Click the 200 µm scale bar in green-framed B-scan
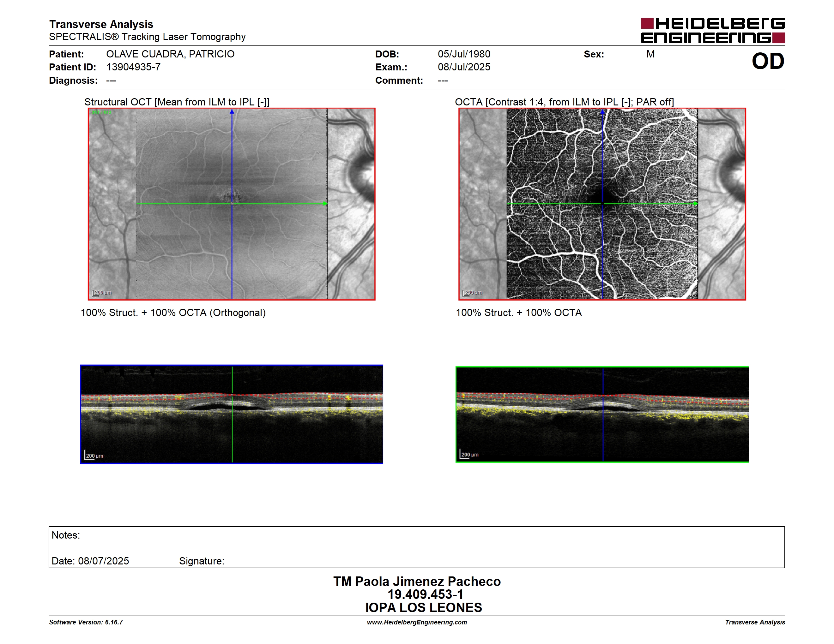Image resolution: width=834 pixels, height=644 pixels. [469, 454]
